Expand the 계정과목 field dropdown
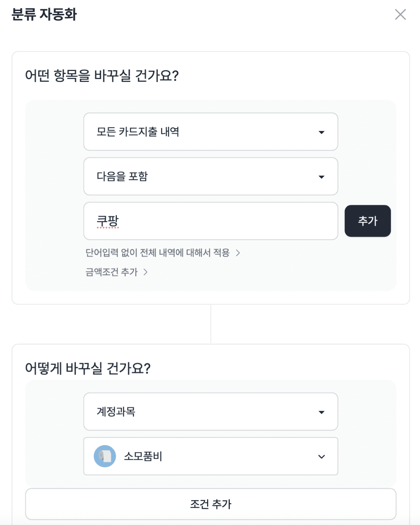420x525 pixels. tap(211, 412)
